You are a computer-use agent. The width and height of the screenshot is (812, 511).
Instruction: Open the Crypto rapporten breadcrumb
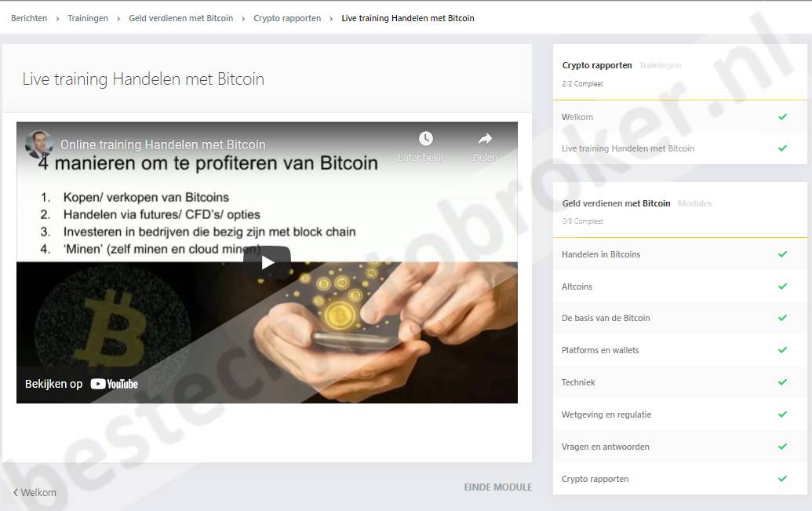(287, 18)
